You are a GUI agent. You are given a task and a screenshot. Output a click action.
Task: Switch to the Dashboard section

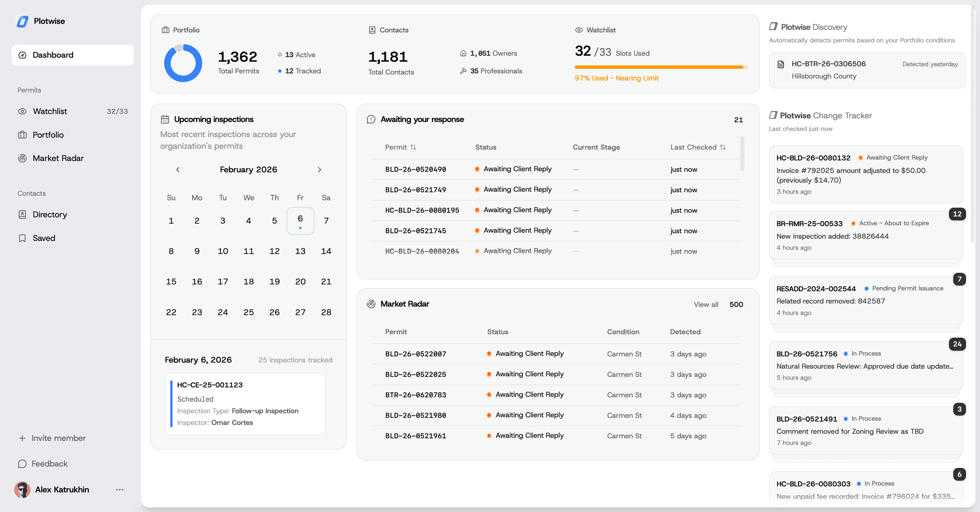pyautogui.click(x=53, y=55)
